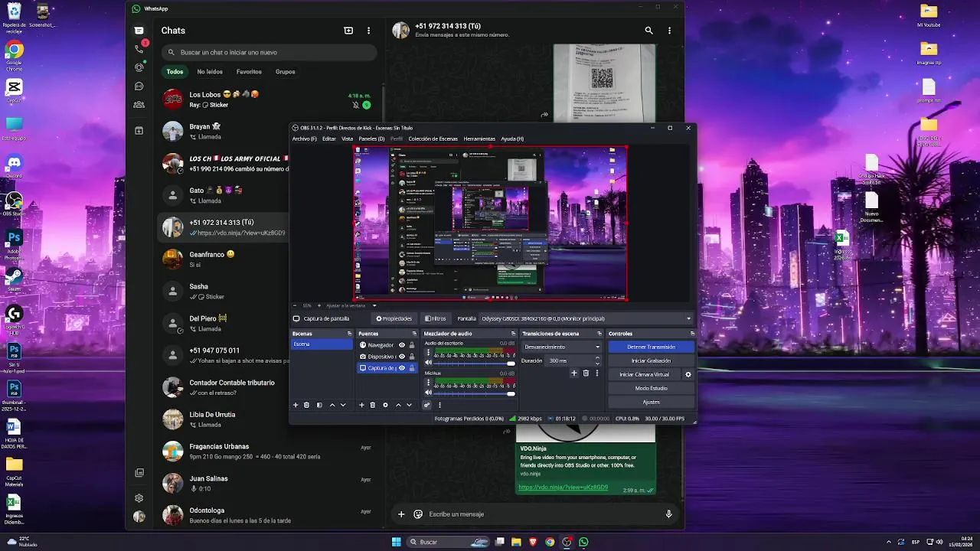The height and width of the screenshot is (551, 980).
Task: Remove selected scene with Escenas trash icon
Action: click(307, 405)
